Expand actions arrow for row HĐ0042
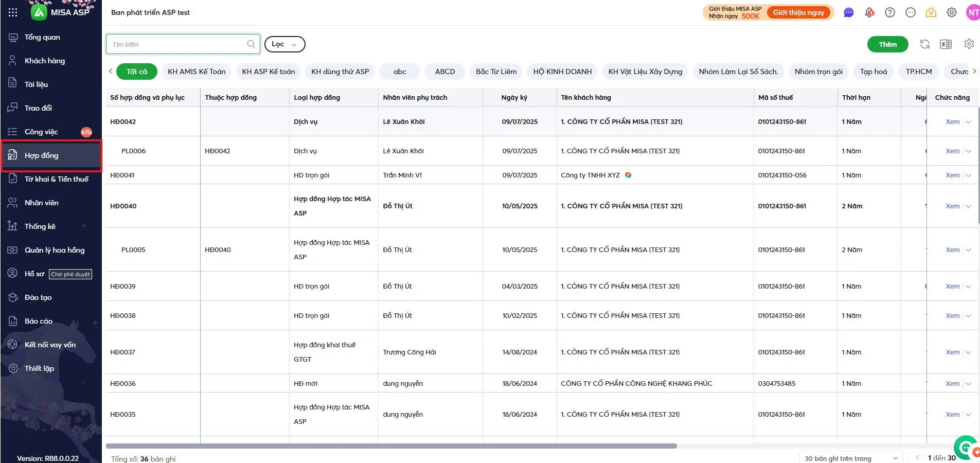Screen dimensions: 980x463 (x=969, y=122)
